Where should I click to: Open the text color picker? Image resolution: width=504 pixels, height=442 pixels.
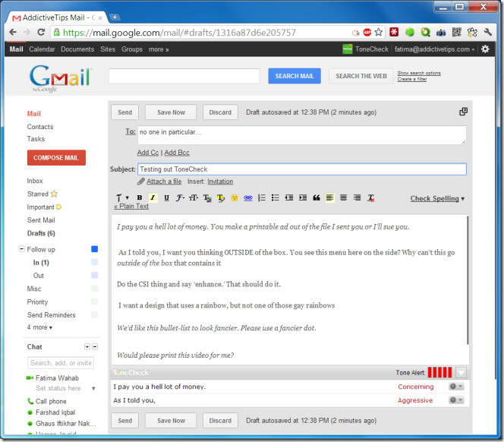(x=207, y=198)
